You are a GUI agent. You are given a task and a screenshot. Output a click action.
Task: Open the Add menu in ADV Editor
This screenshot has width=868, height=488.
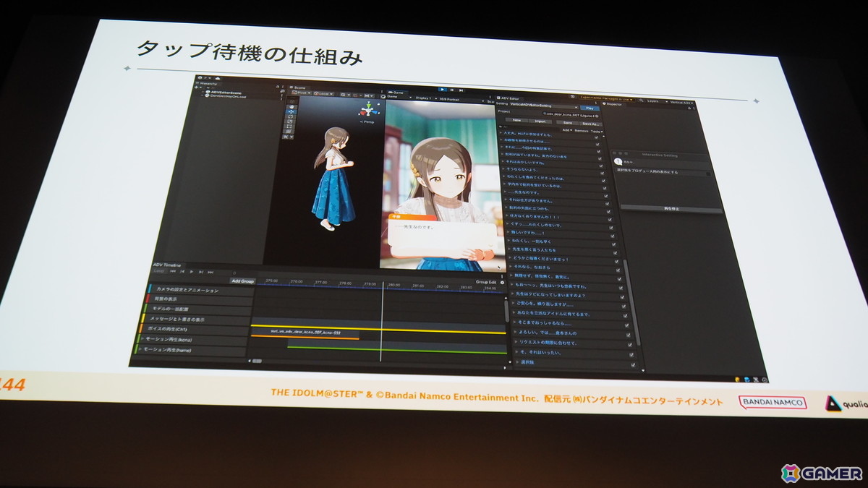point(567,130)
